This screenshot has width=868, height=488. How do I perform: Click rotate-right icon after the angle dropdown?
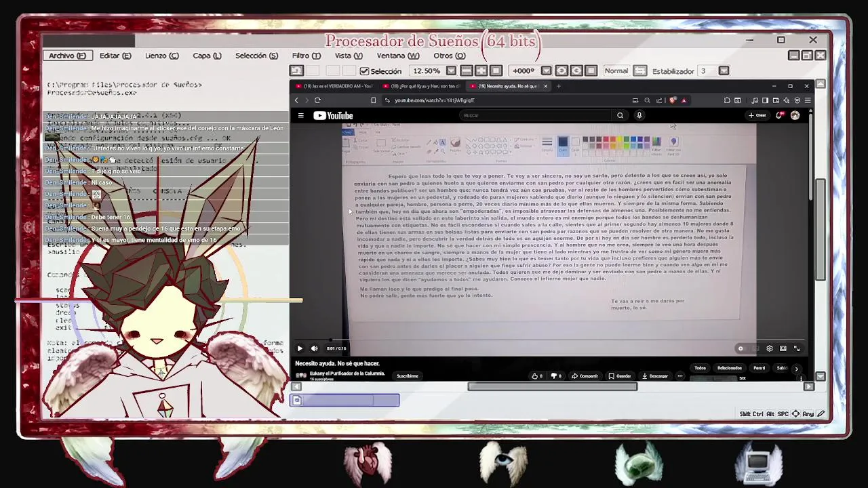pos(576,70)
